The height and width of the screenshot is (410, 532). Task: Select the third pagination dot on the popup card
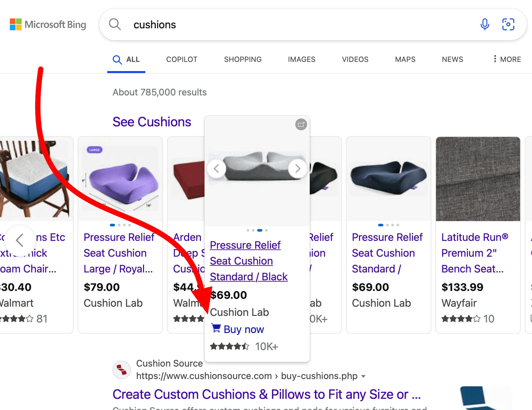(259, 230)
